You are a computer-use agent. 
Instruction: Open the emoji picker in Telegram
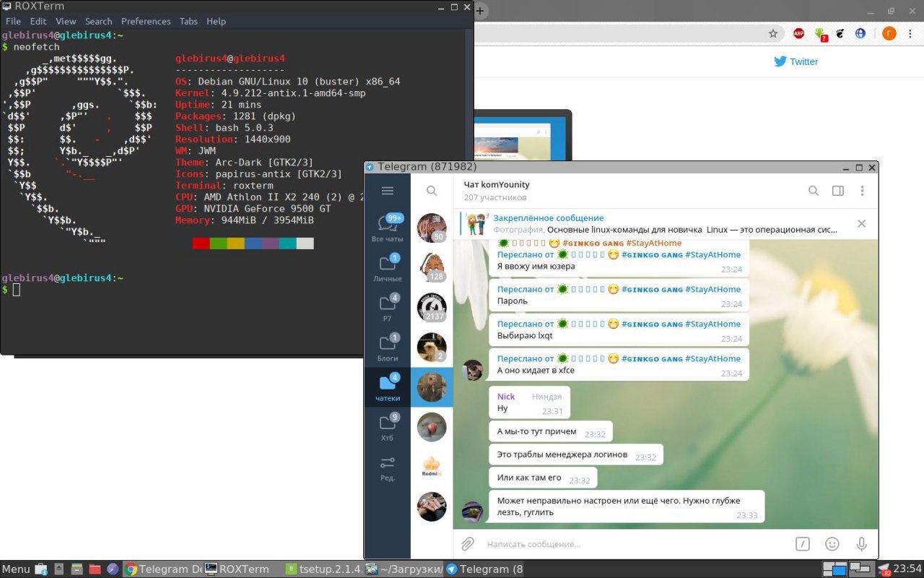pos(832,544)
